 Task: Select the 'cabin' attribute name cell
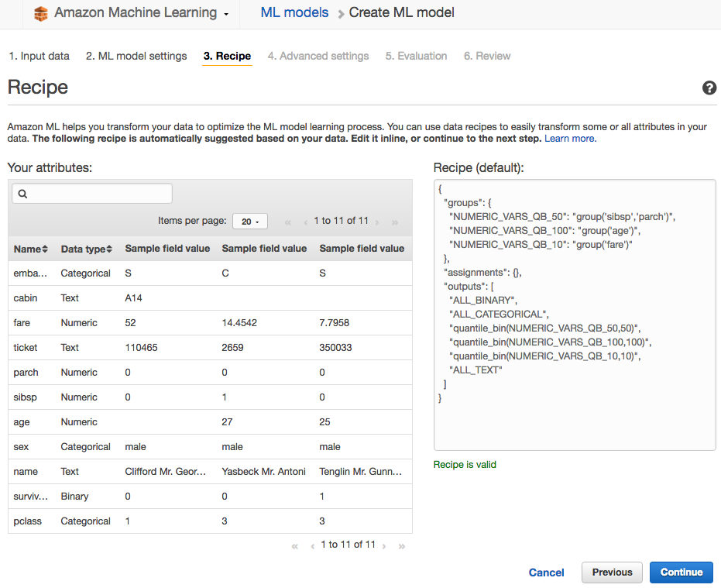coord(26,298)
